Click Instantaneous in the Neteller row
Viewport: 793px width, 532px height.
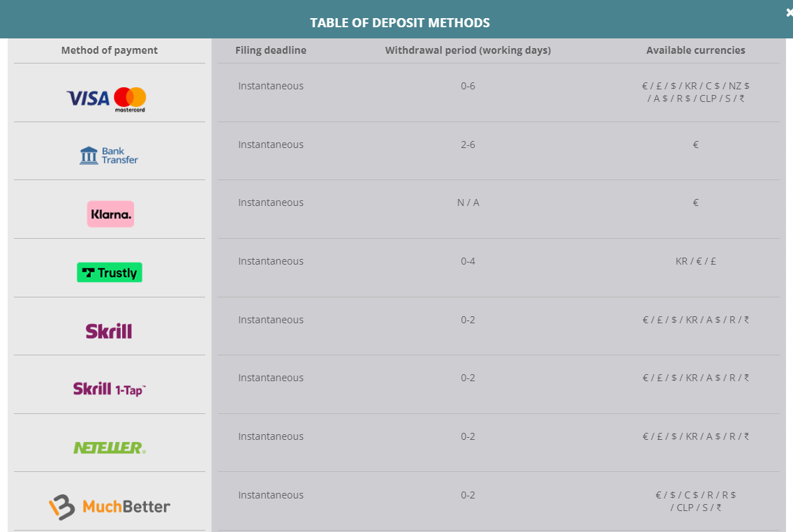(271, 436)
